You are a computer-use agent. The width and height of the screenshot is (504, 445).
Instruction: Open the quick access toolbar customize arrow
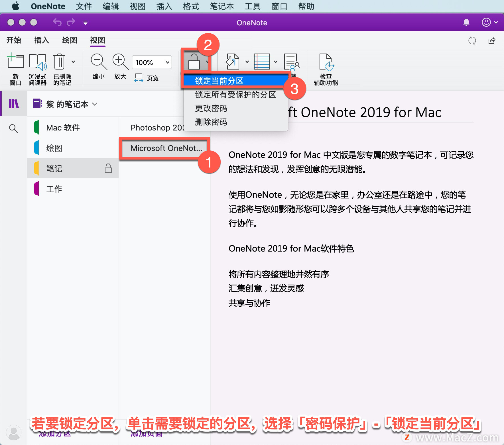[x=86, y=23]
